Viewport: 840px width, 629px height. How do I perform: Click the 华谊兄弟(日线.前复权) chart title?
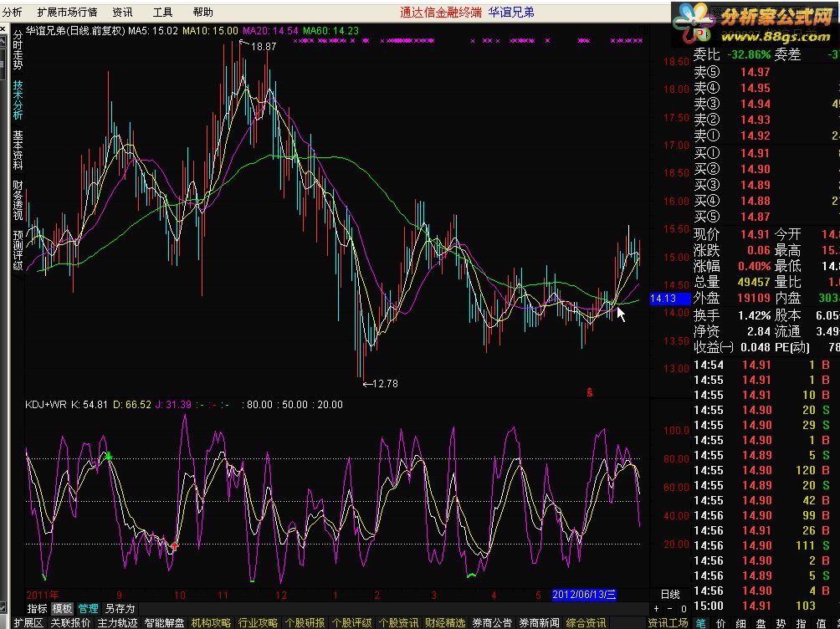pos(75,31)
